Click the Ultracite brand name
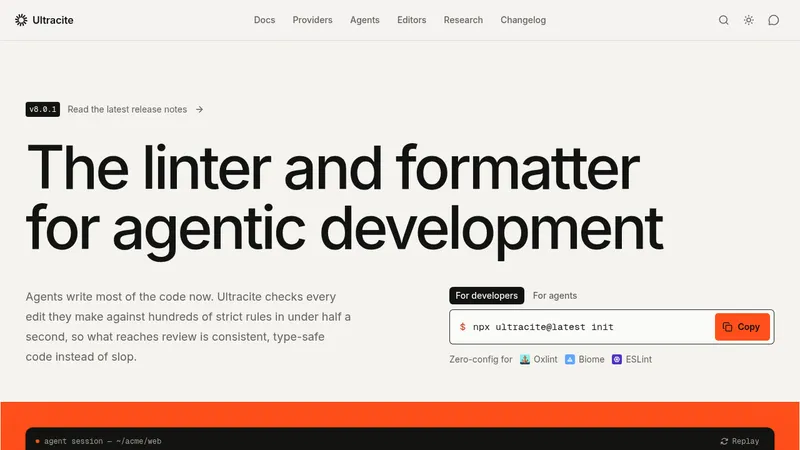This screenshot has height=450, width=800. pyautogui.click(x=53, y=20)
